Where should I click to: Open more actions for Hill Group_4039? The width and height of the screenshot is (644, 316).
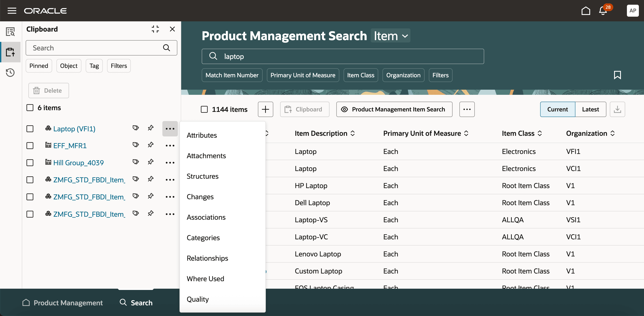(x=170, y=163)
